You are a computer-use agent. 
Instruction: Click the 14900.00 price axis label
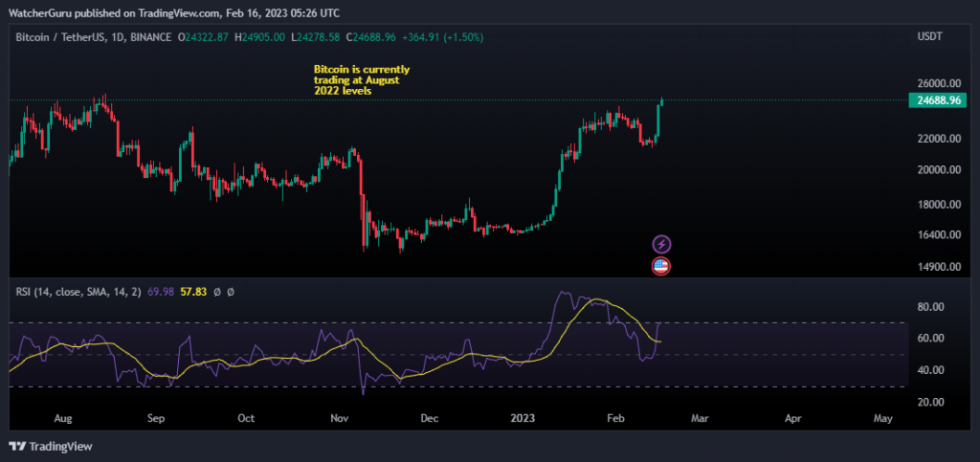click(938, 267)
